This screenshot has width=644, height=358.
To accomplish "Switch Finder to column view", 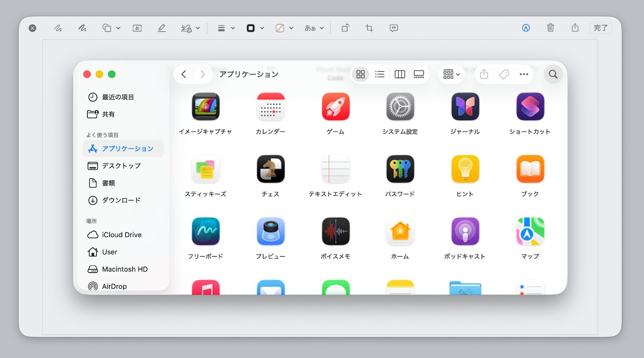I will coord(400,74).
